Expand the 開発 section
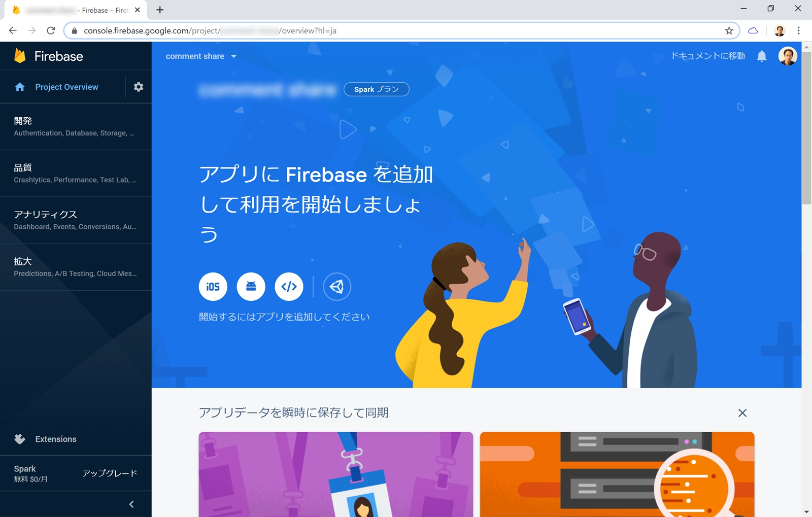This screenshot has width=812, height=517. pyautogui.click(x=76, y=127)
